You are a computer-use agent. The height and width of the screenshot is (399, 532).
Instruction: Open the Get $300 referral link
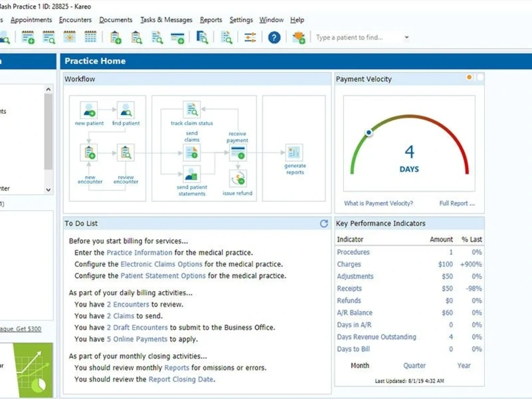point(20,329)
